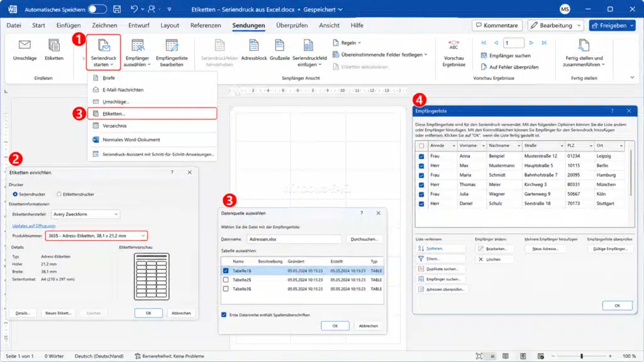The image size is (644, 362).
Task: Click Neues Etikett... button
Action: click(x=58, y=313)
